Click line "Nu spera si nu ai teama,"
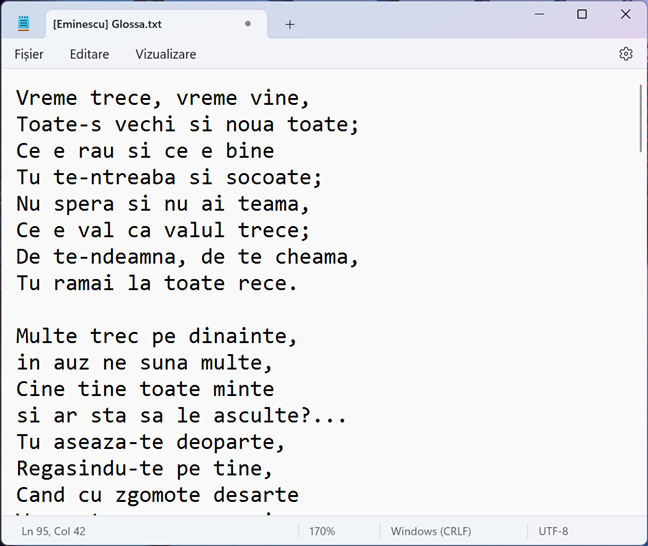The height and width of the screenshot is (546, 648). [163, 204]
